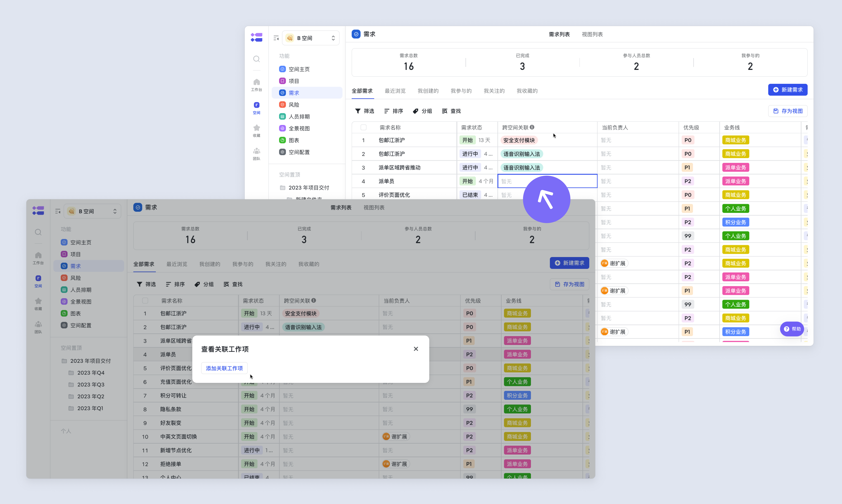Click 存为视图 button in rear window

point(788,111)
